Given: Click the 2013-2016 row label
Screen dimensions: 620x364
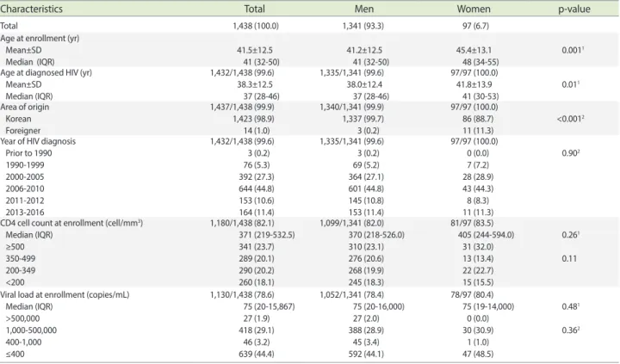Looking at the screenshot, I should click(25, 213).
